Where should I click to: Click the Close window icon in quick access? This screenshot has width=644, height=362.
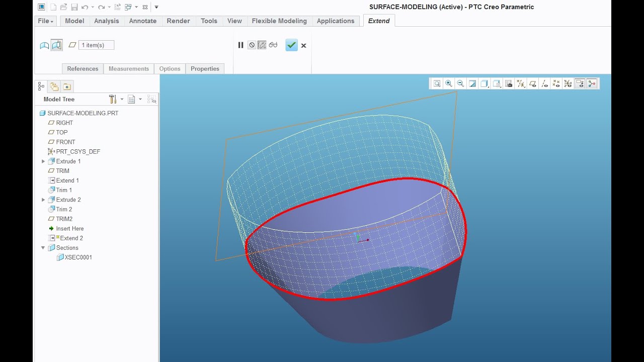tap(145, 7)
